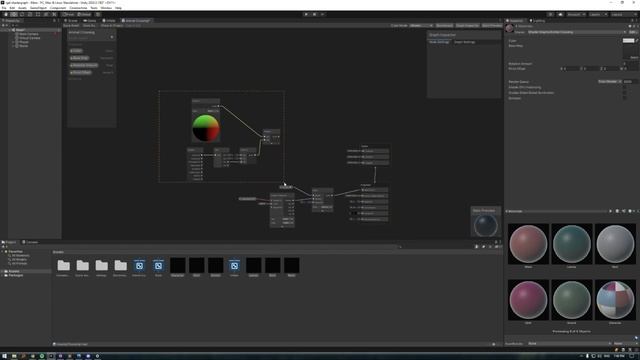640x360 pixels.
Task: Switch to the Scene tab
Action: tap(72, 20)
